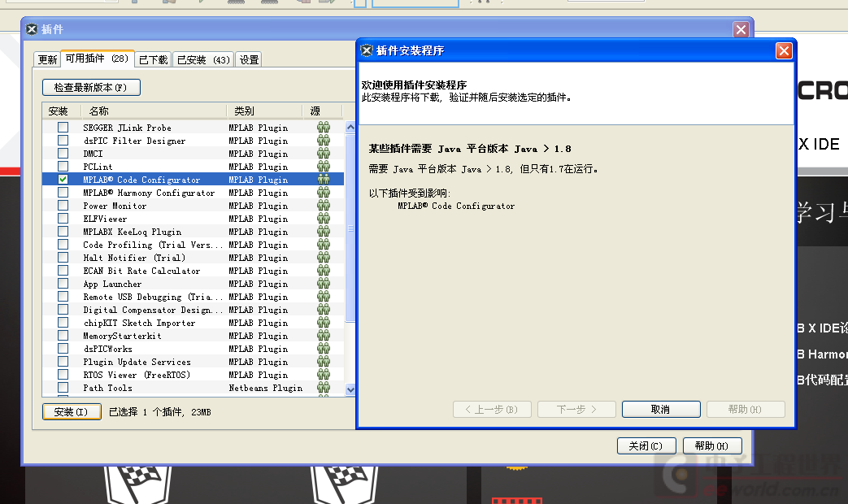Tick the MPLAB Harmony Configurator checkbox

click(x=63, y=192)
